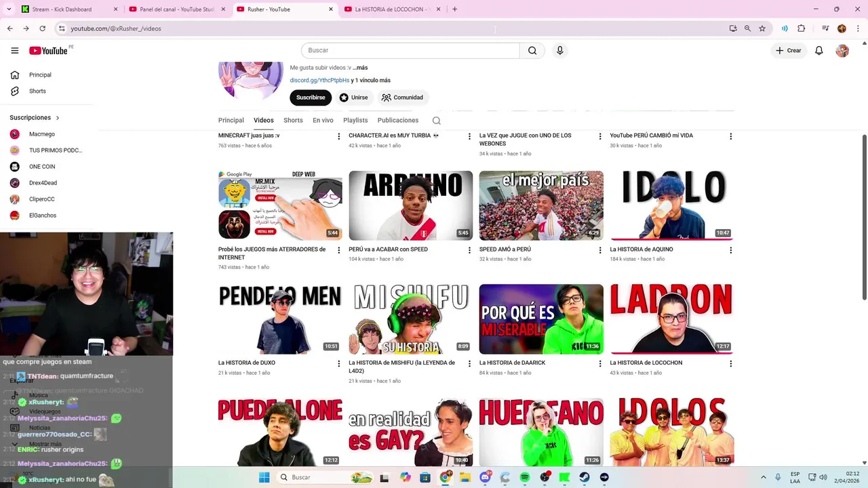Image resolution: width=868 pixels, height=488 pixels.
Task: Open the YouTube account avatar menu
Action: pyautogui.click(x=842, y=51)
